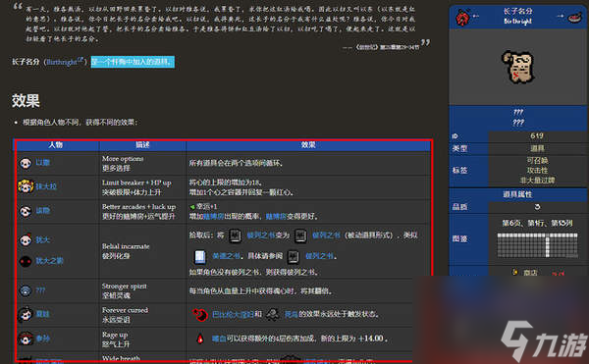The image size is (589, 364).
Task: Click Samson's head icon in Rage up row
Action: click(x=26, y=338)
